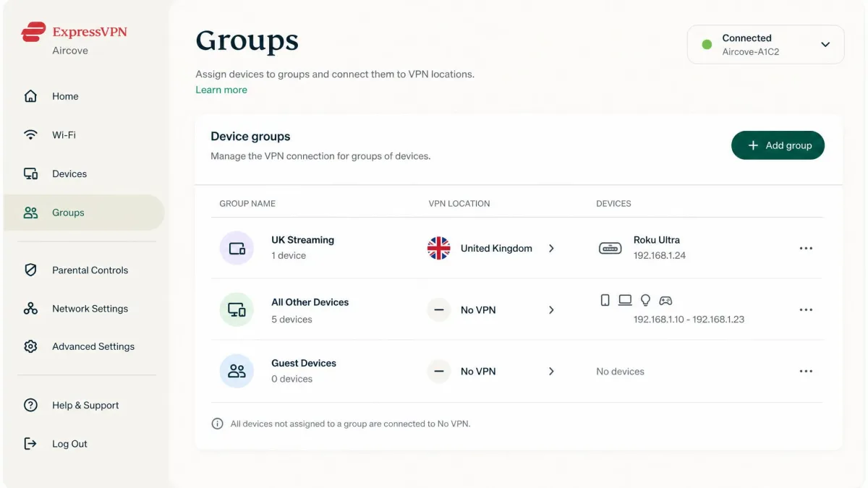Click the ExpressVPN logo icon
This screenshot has height=488, width=868.
(33, 32)
